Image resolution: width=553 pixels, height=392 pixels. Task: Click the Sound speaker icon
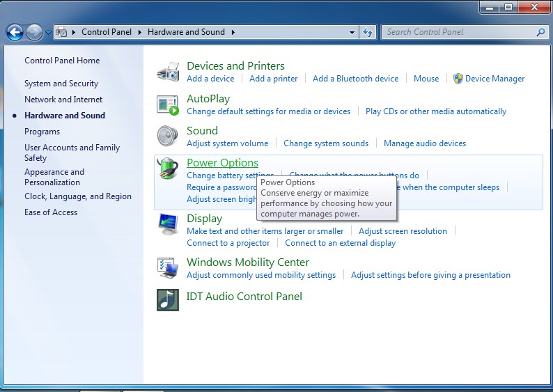[168, 136]
